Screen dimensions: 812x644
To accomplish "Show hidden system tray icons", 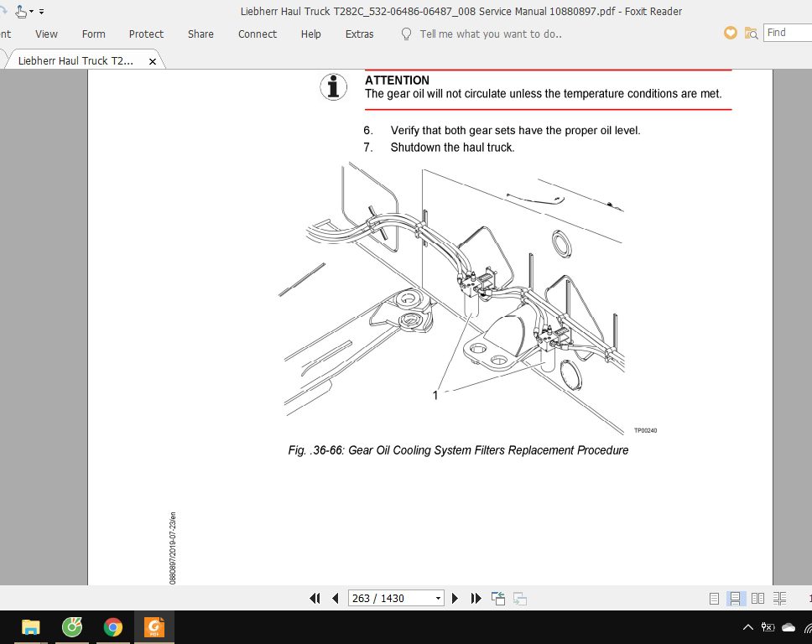I will pos(747,627).
